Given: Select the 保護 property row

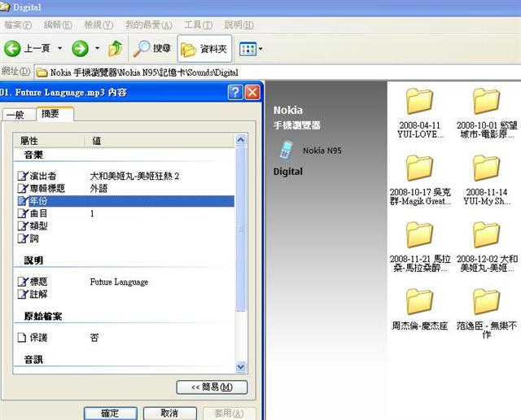Looking at the screenshot, I should pos(125,338).
